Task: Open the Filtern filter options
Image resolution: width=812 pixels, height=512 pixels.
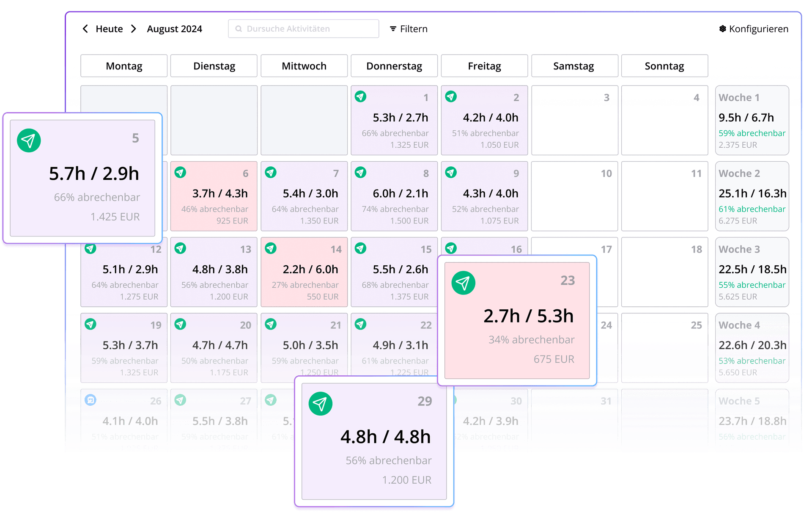Action: (409, 29)
